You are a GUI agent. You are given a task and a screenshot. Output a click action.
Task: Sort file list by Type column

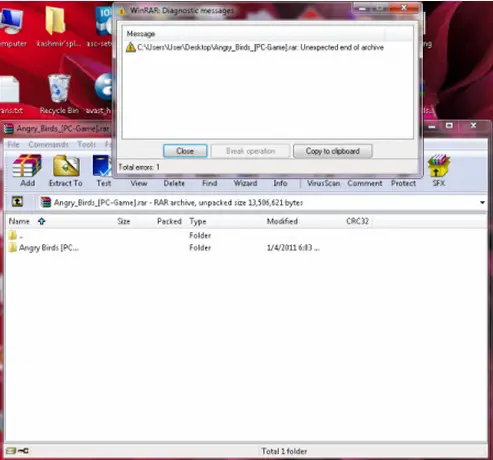click(198, 221)
